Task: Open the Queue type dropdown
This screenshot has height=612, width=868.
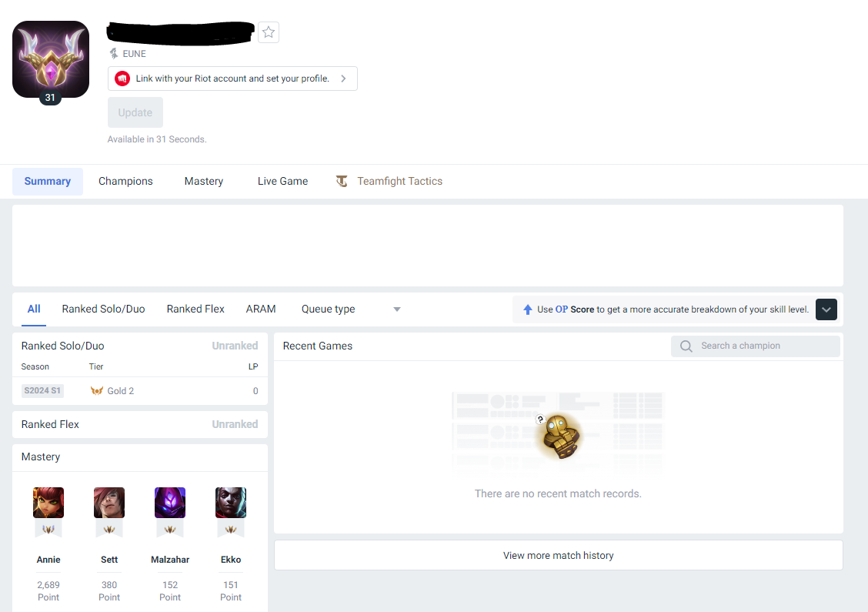Action: [x=351, y=309]
